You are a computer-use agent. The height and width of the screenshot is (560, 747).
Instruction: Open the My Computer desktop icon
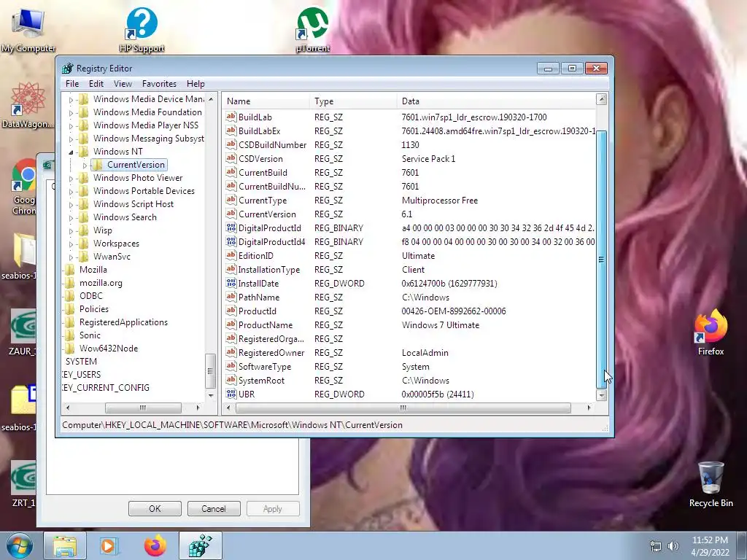click(x=28, y=29)
